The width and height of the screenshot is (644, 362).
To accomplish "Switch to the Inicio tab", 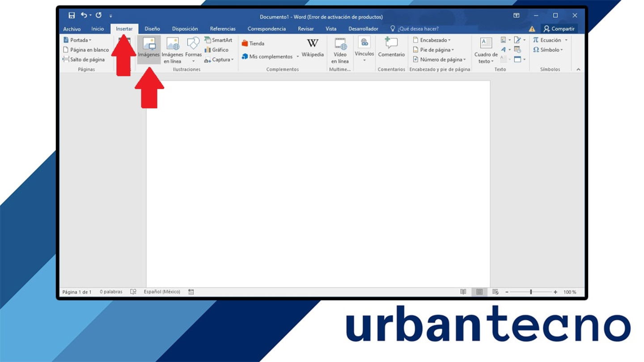I will (97, 29).
